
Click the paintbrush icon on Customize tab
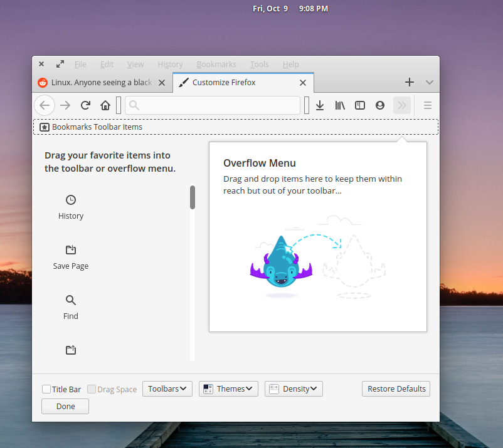click(x=184, y=82)
